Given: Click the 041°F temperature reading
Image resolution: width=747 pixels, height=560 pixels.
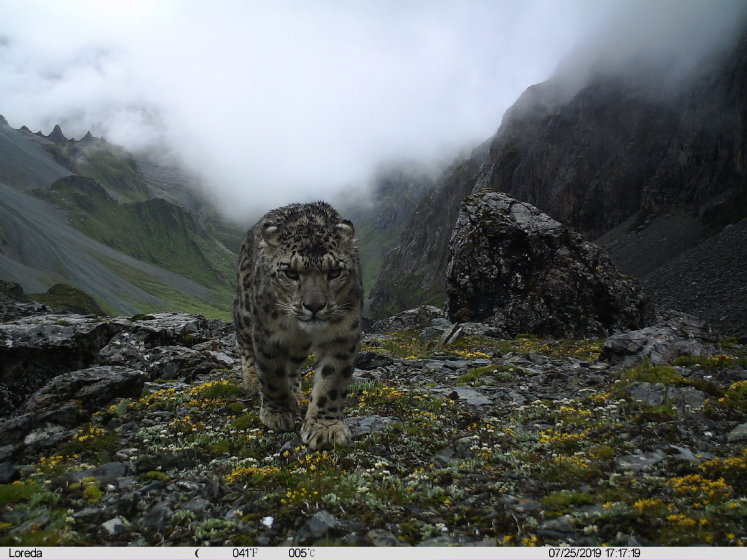Looking at the screenshot, I should 245,553.
